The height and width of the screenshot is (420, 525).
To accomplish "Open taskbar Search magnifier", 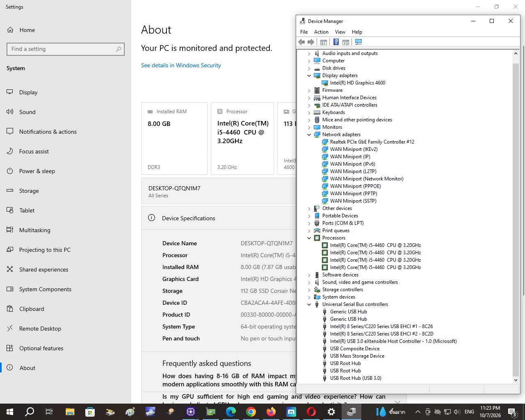I will point(30,412).
